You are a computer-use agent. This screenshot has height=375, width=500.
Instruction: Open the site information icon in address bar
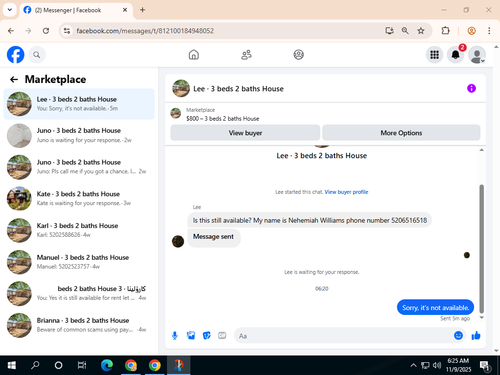(67, 31)
